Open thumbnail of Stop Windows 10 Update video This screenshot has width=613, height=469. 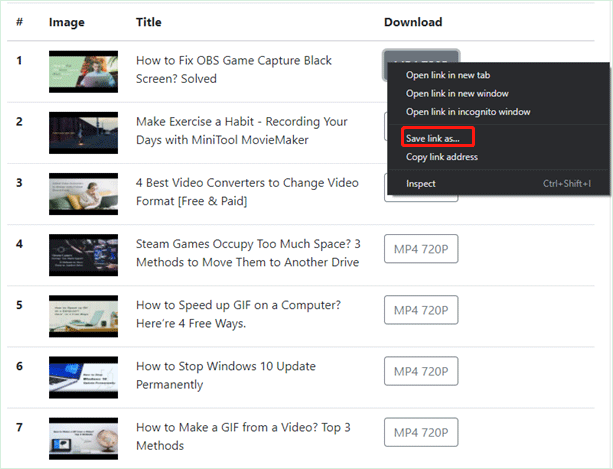click(83, 377)
